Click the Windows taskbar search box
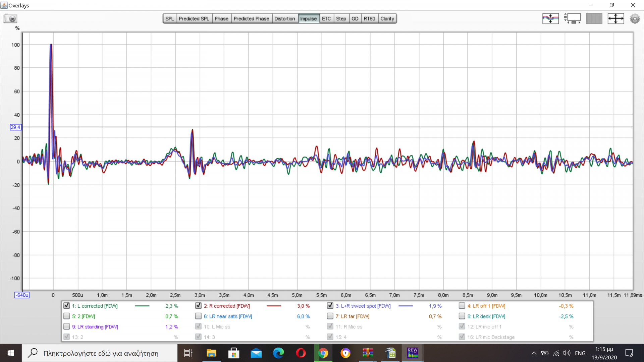Image resolution: width=644 pixels, height=362 pixels. coord(100,353)
